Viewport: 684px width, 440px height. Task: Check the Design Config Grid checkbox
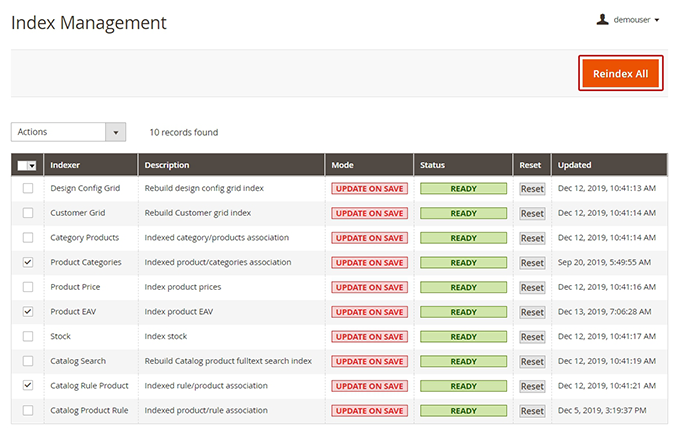28,188
